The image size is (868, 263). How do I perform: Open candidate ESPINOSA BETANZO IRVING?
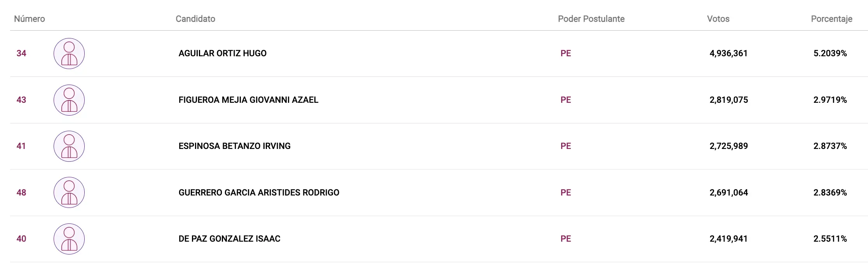click(x=235, y=146)
